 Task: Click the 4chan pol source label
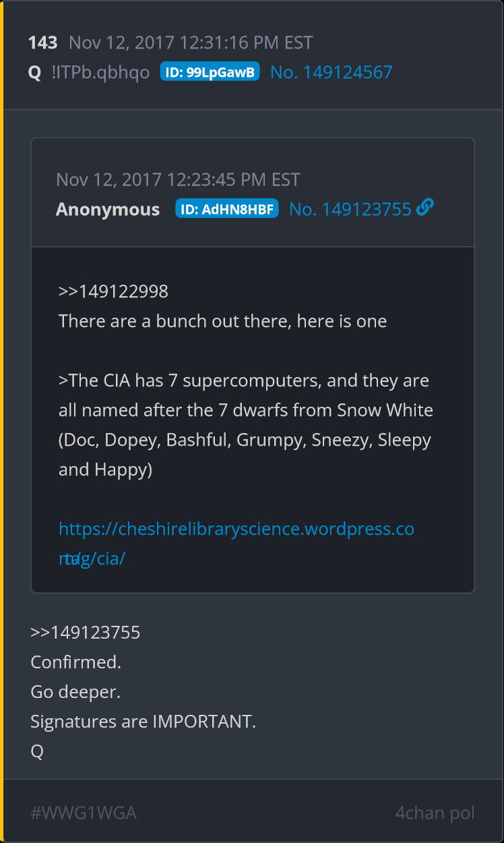[x=435, y=813]
